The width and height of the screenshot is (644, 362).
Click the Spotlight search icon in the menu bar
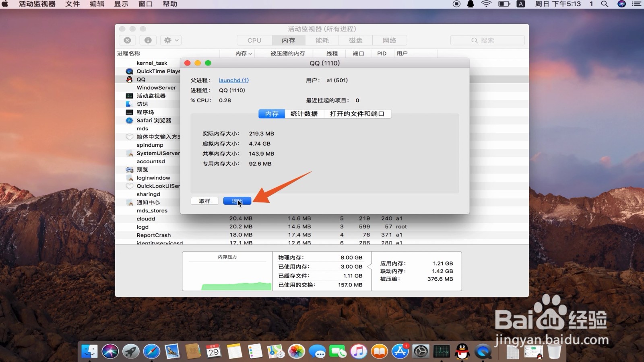coord(605,4)
